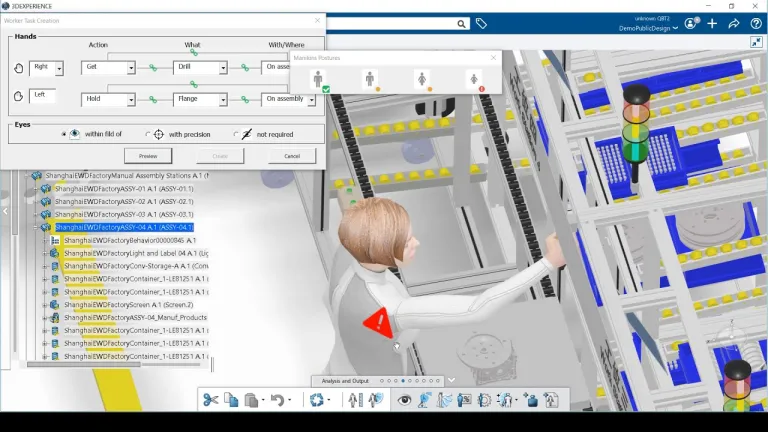Select the second manikin posture with orange dot
Viewport: 768px width, 432px height.
coord(371,79)
